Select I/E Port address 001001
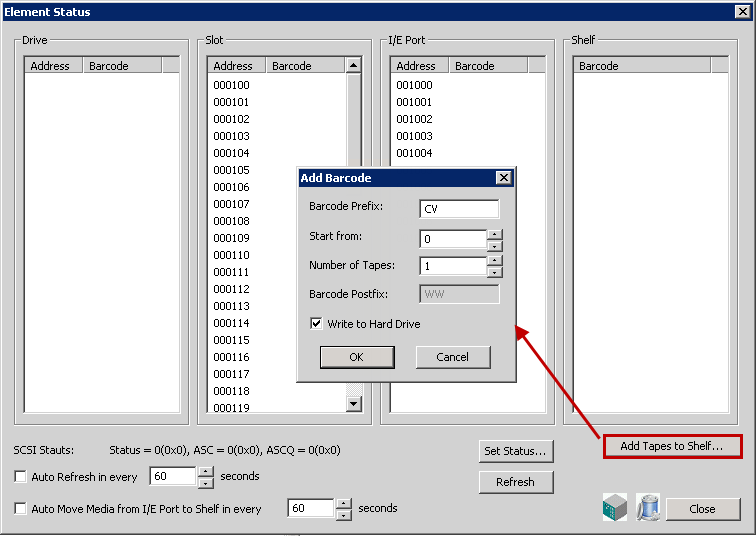This screenshot has width=756, height=536. click(x=415, y=102)
